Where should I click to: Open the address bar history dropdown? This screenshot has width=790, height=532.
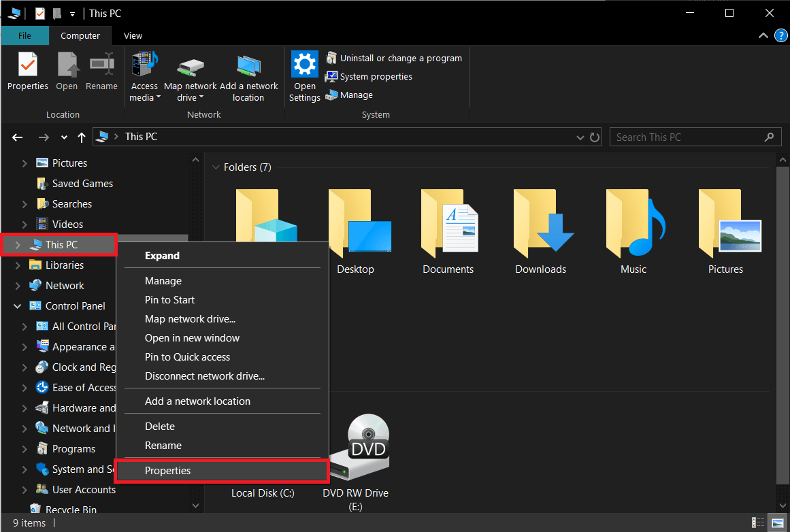tap(580, 137)
